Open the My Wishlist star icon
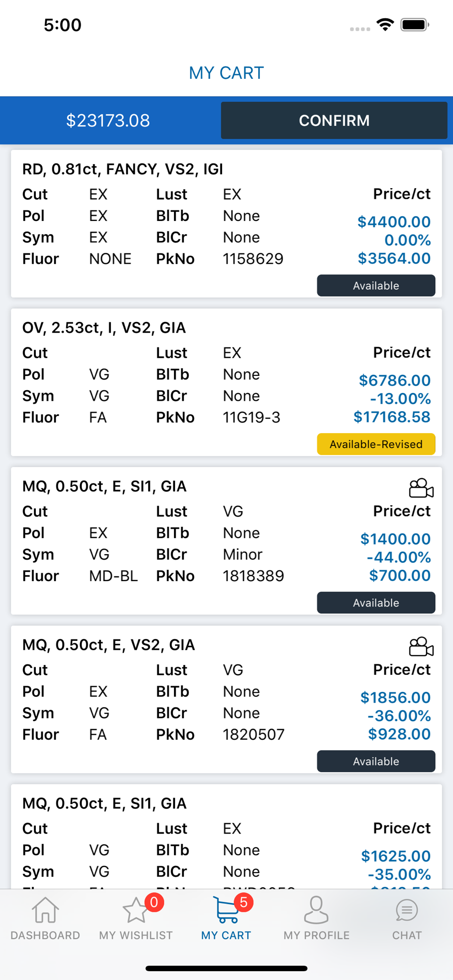Viewport: 453px width, 980px height. coord(135,911)
